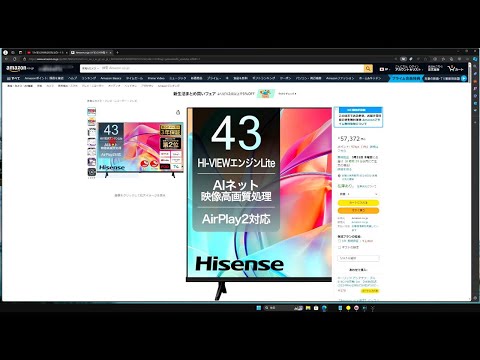Click the yellow magnifier search button
480x360 pixels.
[368, 68]
